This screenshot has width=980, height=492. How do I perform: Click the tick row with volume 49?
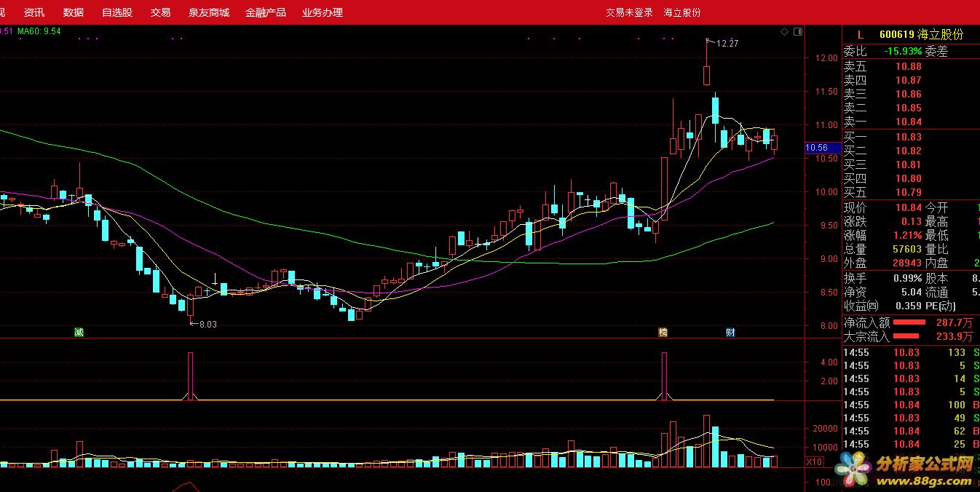[x=911, y=418]
